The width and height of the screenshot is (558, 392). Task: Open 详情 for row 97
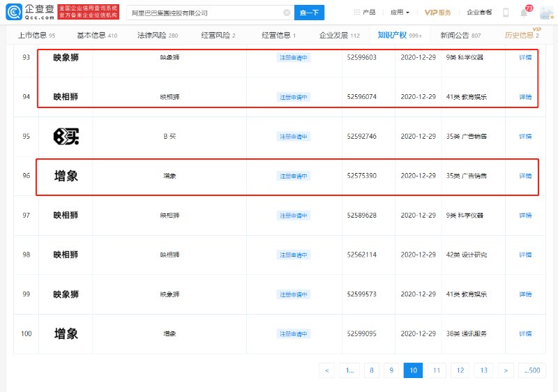(525, 216)
